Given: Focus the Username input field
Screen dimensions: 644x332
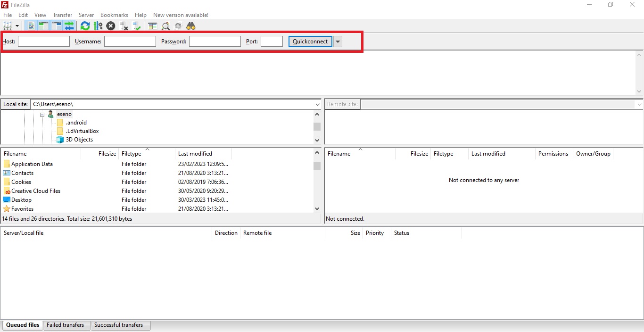Looking at the screenshot, I should [130, 41].
